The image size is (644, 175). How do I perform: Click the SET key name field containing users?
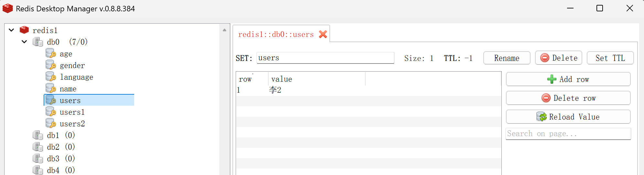(325, 58)
